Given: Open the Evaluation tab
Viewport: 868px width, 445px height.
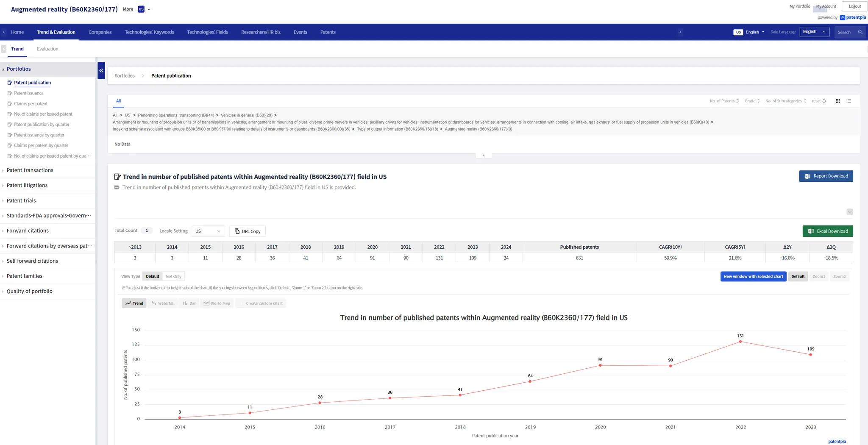Looking at the screenshot, I should (47, 49).
